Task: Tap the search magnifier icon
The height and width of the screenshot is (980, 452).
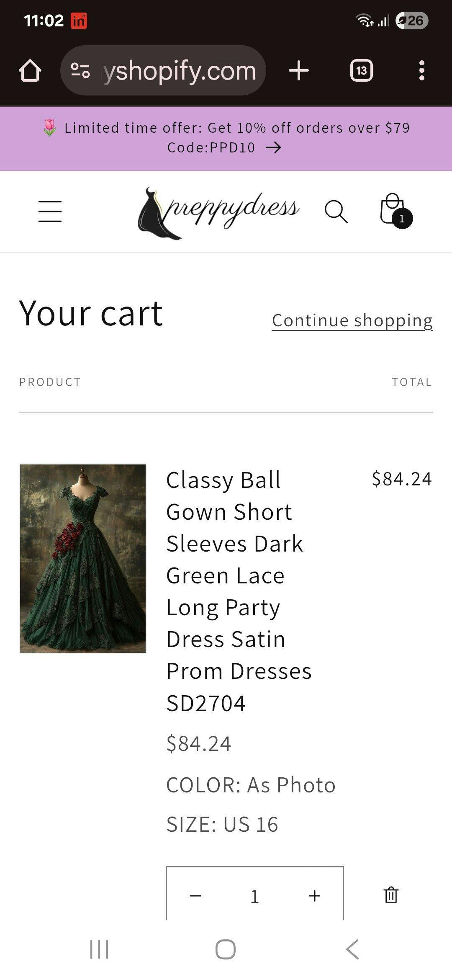Action: pos(336,211)
